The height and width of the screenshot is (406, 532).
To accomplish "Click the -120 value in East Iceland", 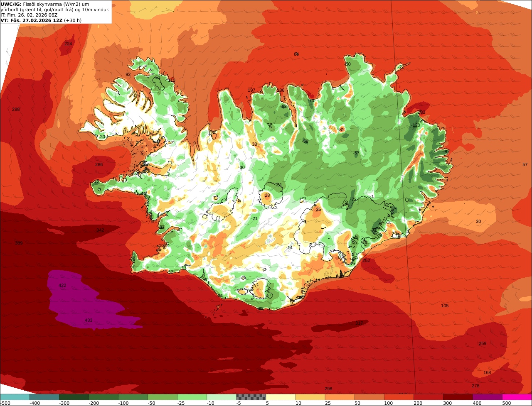I will [x=416, y=125].
